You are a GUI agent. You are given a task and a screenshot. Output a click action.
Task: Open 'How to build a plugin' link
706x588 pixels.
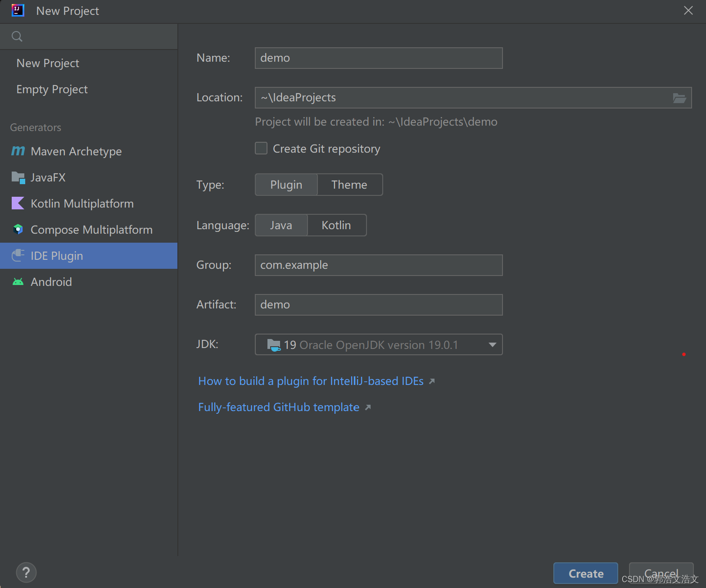[311, 381]
